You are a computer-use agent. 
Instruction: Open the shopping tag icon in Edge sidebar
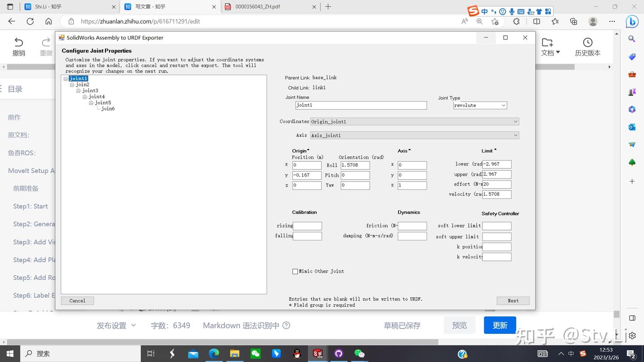(632, 57)
